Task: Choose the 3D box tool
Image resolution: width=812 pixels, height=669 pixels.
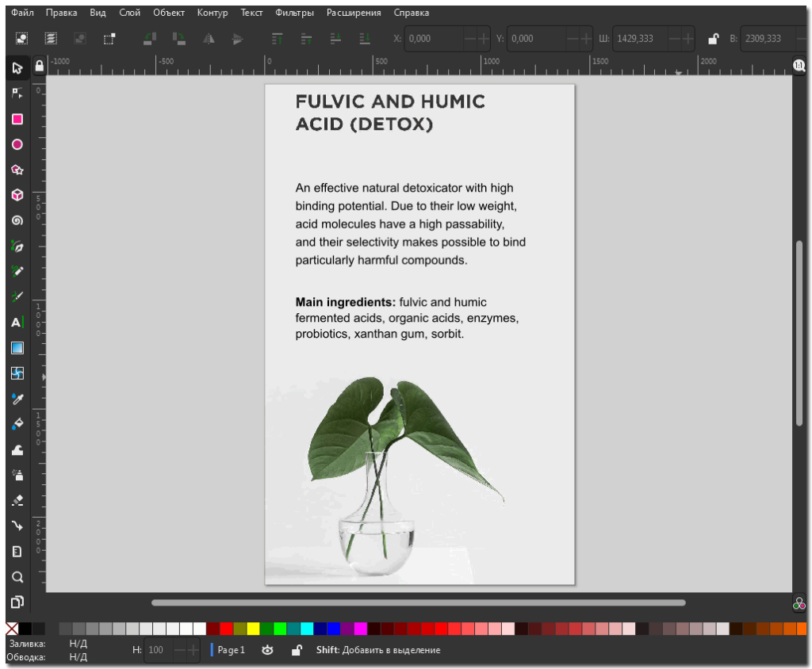Action: pos(17,195)
